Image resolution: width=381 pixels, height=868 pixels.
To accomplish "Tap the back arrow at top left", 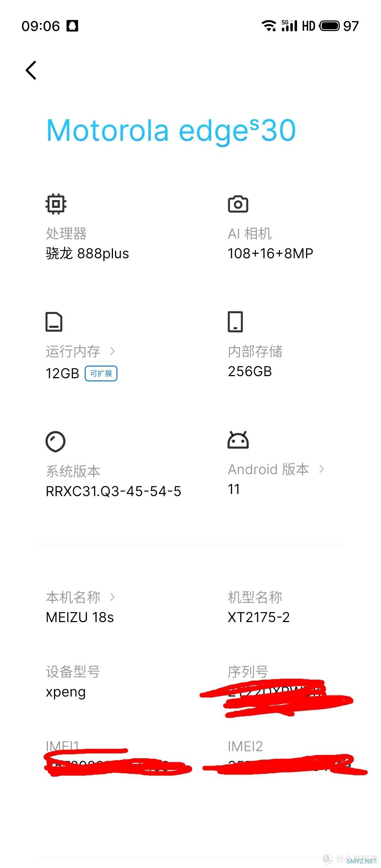I will coord(31,70).
